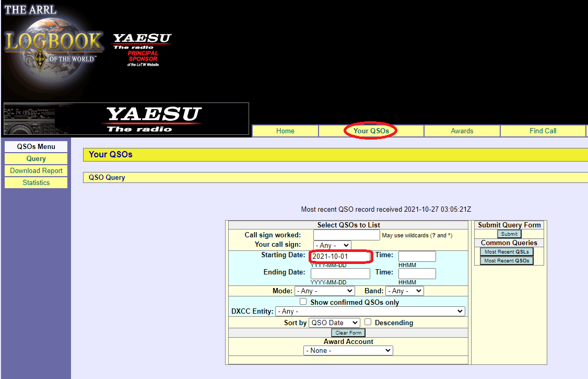This screenshot has height=379, width=588.
Task: Open the Mode dropdown
Action: pos(325,291)
